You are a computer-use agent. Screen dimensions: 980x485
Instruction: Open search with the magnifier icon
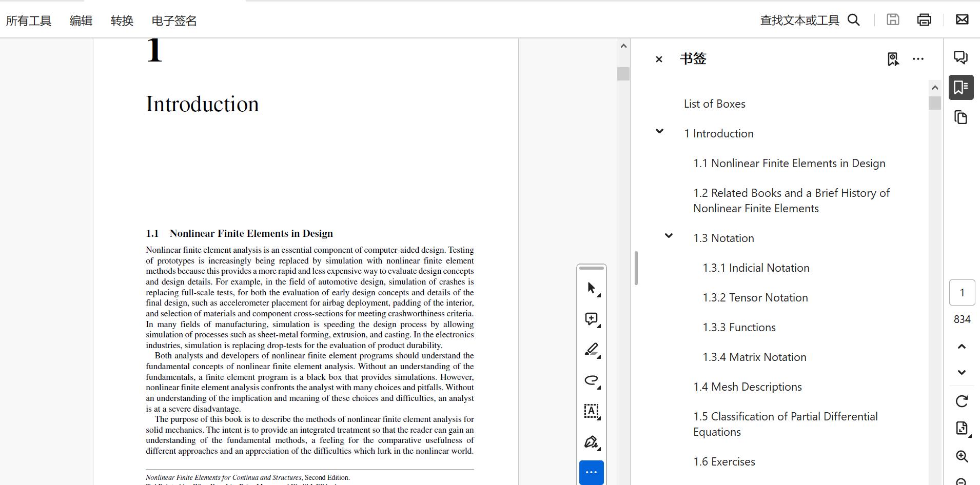(854, 19)
